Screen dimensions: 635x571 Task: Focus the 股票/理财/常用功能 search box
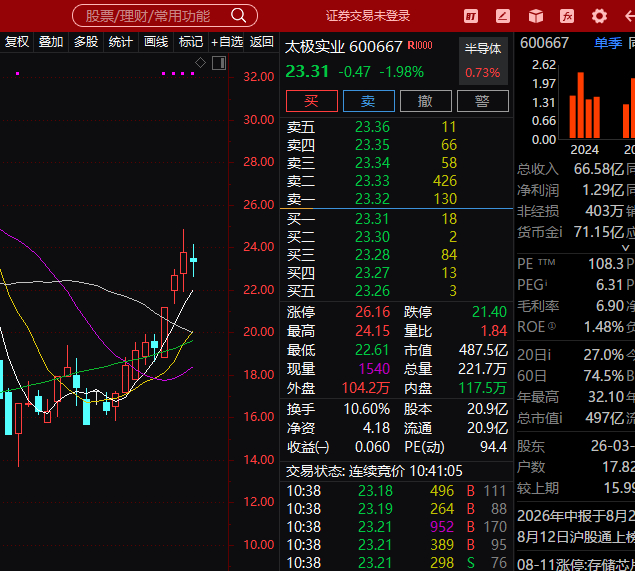(165, 16)
